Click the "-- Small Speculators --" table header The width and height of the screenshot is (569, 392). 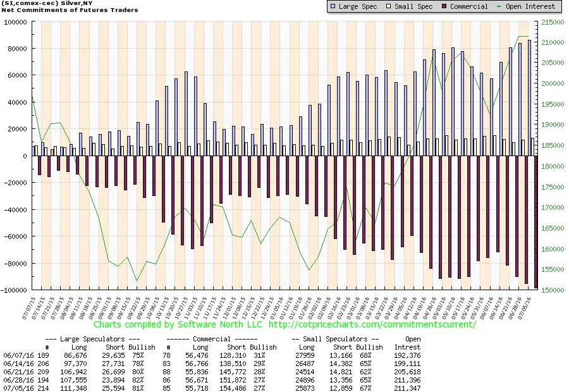coord(335,339)
